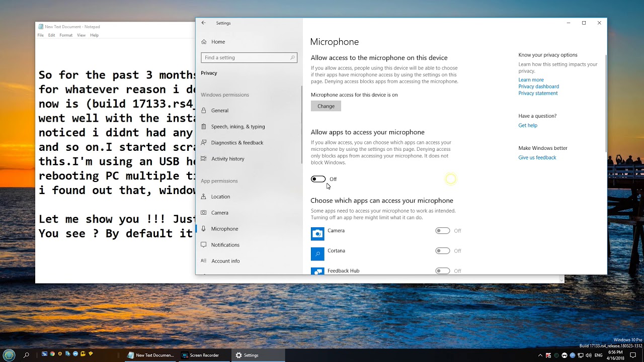Open the Action Center notification icon
Screen dimensions: 644x362
pos(633,355)
